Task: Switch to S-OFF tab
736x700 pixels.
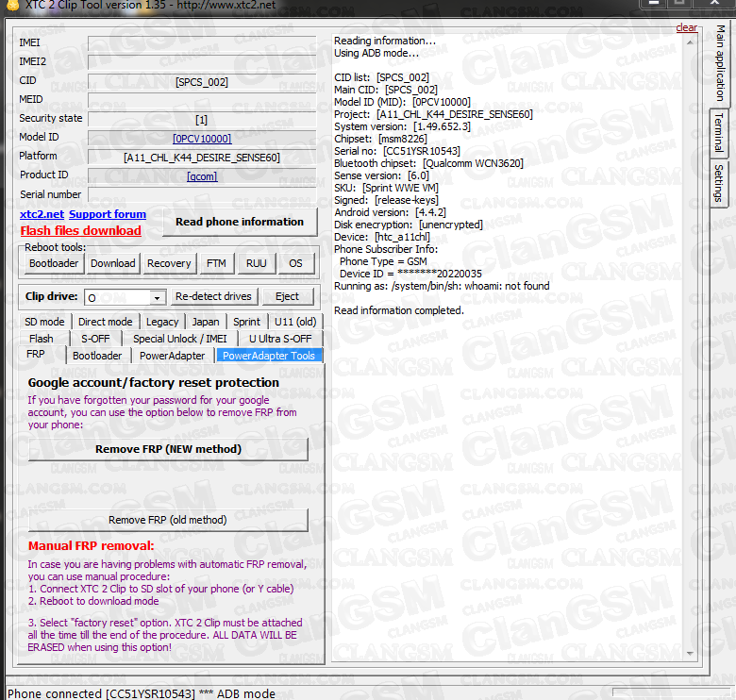Action: click(x=95, y=339)
